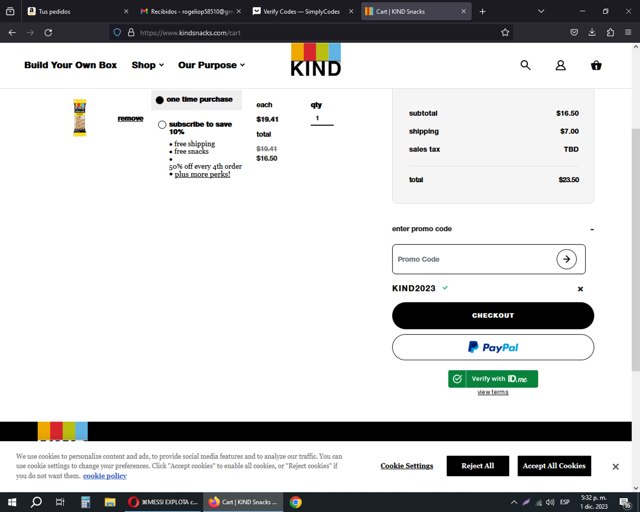Open Cookie Settings
Image resolution: width=640 pixels, height=512 pixels.
click(x=407, y=466)
